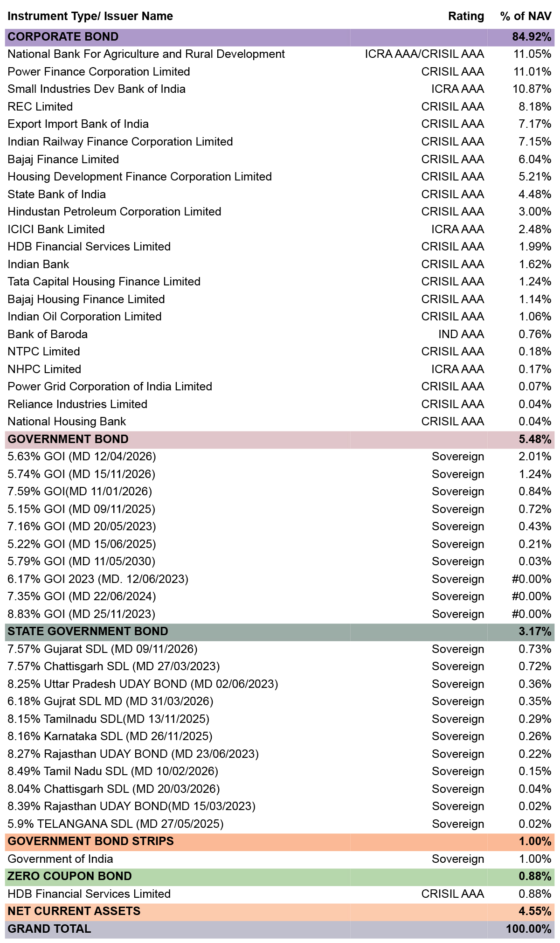Click the Rating column header
Image resolution: width=560 pixels, height=943 pixels.
click(x=466, y=16)
